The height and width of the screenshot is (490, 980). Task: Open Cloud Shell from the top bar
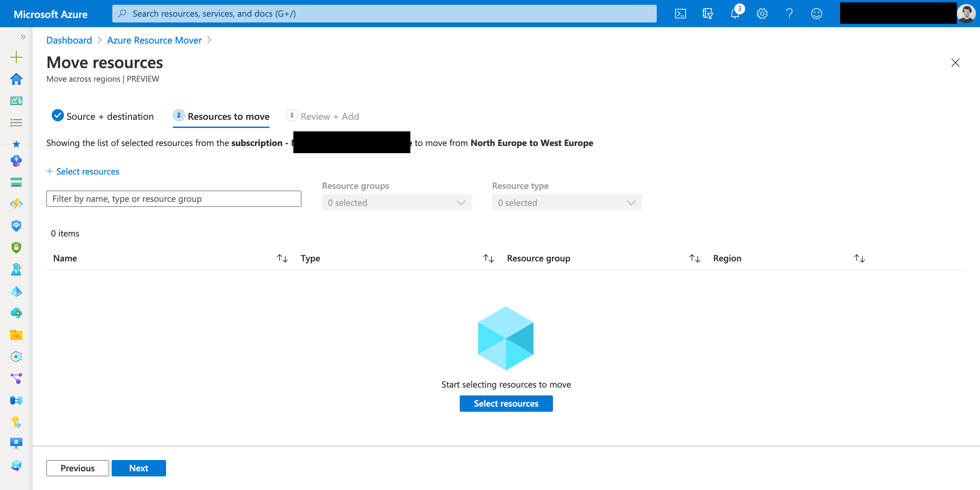681,13
